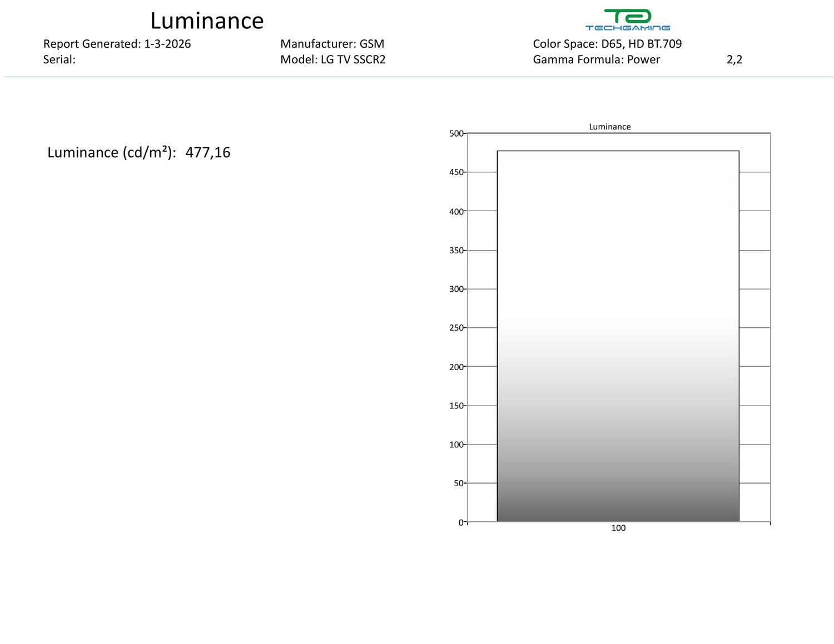The image size is (834, 644).
Task: Click the 500 tick on the y-axis
Action: (456, 133)
